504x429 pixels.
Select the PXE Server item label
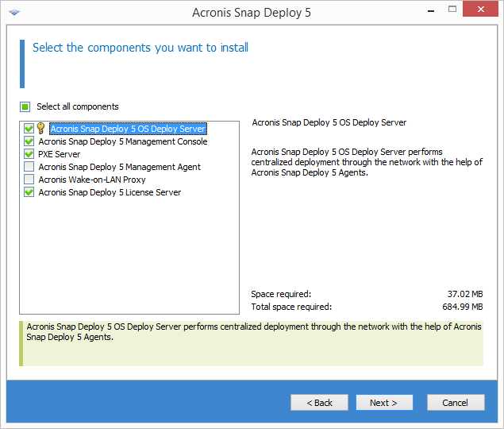(x=60, y=154)
